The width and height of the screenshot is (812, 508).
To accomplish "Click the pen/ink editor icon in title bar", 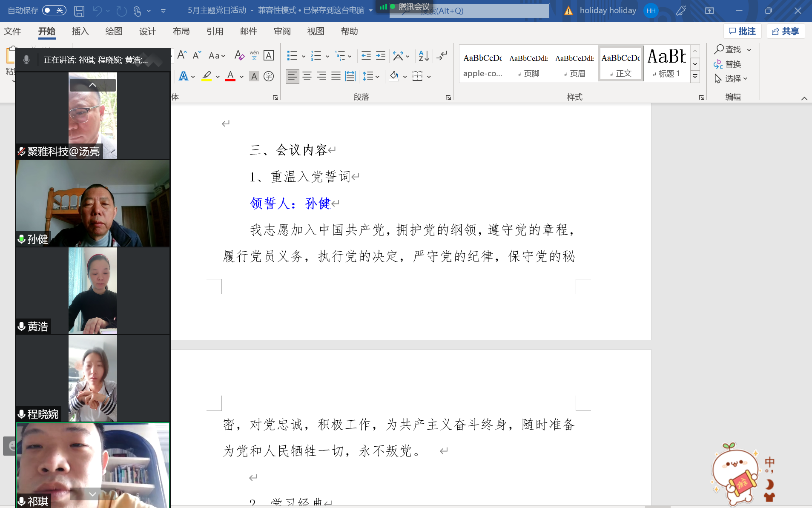I will (681, 11).
